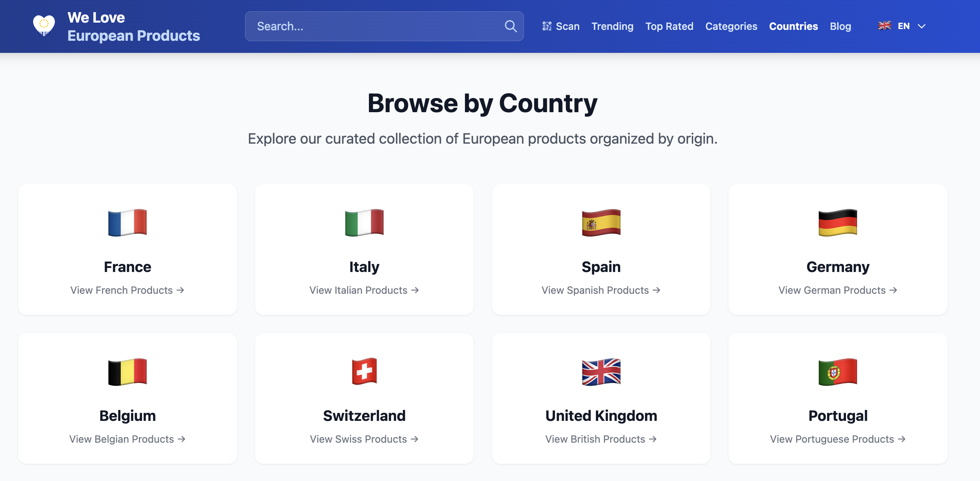Image resolution: width=980 pixels, height=481 pixels.
Task: Click the French flag icon
Action: pyautogui.click(x=127, y=222)
